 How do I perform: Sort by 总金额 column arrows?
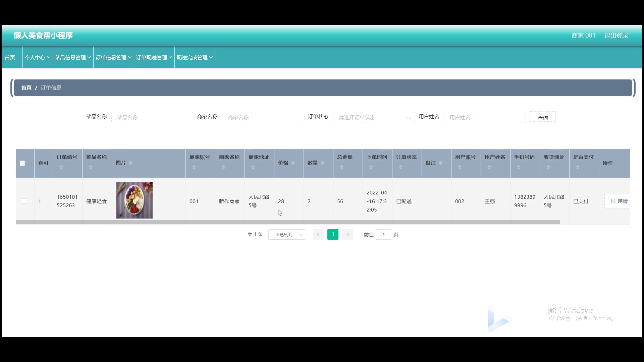pos(341,167)
